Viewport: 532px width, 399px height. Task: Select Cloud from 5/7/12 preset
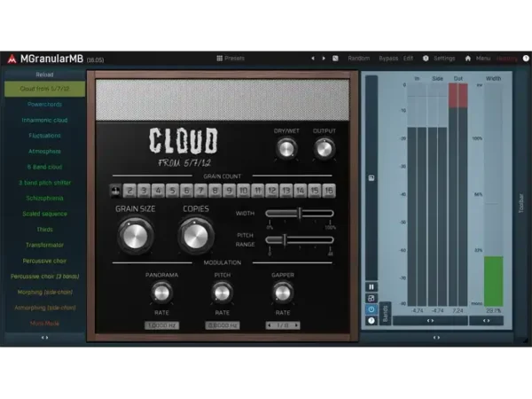tap(45, 89)
